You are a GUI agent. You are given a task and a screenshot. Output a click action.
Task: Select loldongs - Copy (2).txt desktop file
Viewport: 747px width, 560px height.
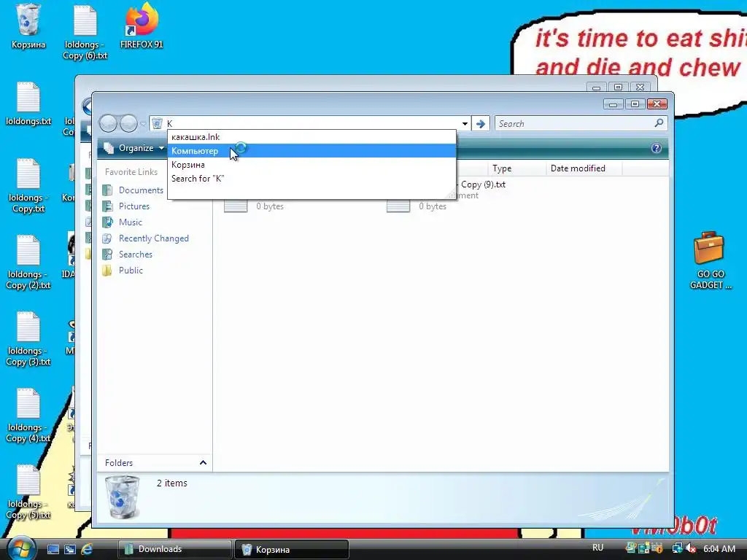(28, 262)
